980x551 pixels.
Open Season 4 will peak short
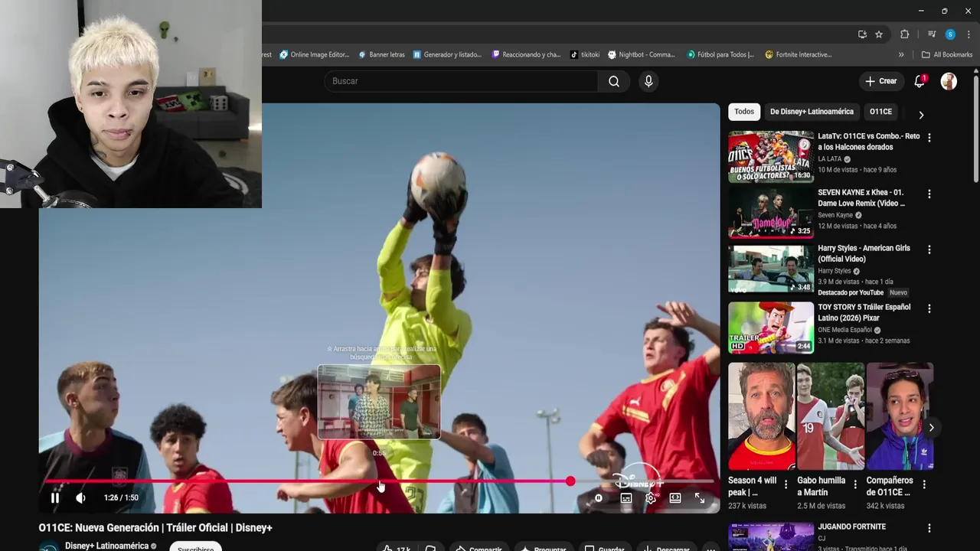(x=762, y=416)
